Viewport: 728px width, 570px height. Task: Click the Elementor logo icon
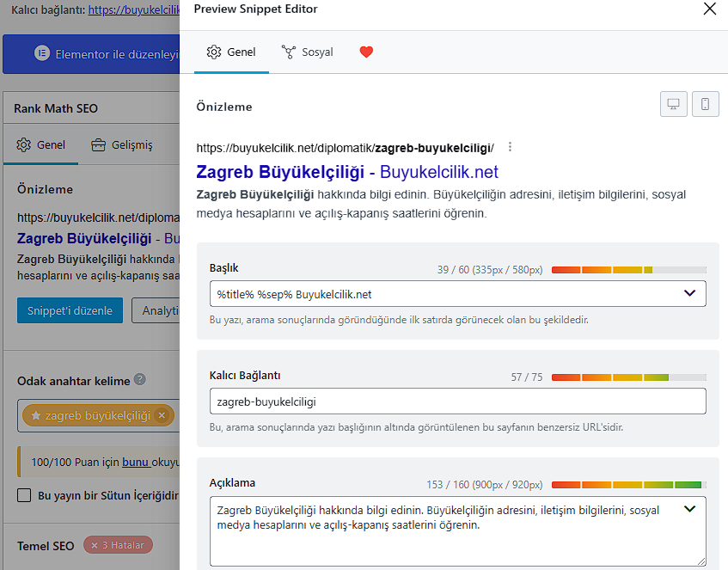pyautogui.click(x=42, y=53)
